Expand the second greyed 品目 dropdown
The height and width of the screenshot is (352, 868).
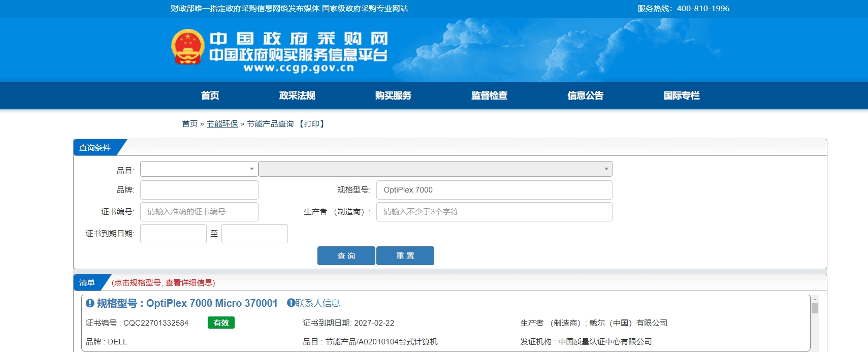[435, 169]
